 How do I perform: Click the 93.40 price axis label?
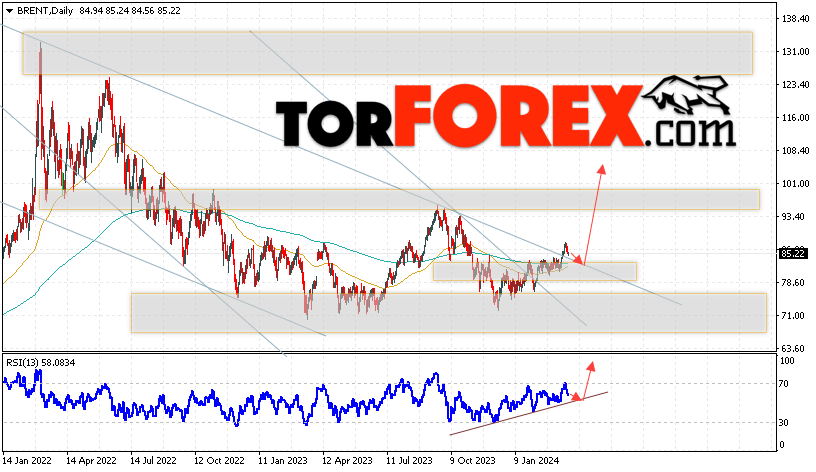tap(793, 216)
